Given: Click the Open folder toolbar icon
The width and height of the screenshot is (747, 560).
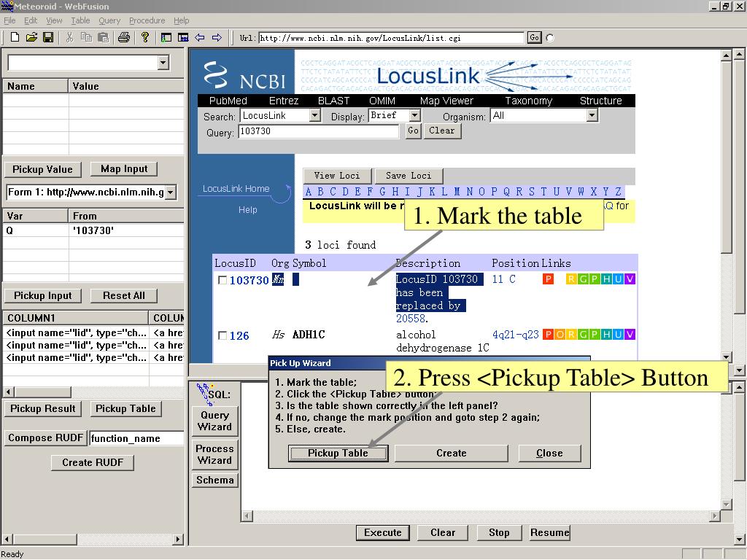Looking at the screenshot, I should coord(31,37).
